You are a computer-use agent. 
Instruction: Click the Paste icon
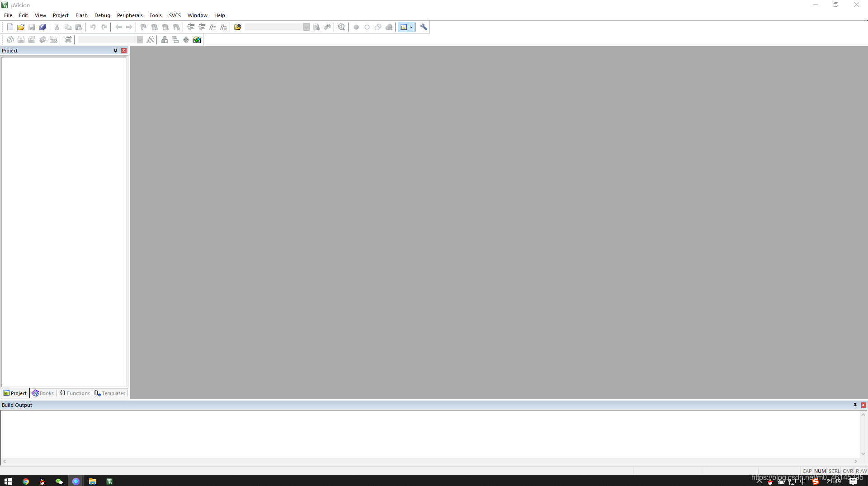(x=79, y=27)
